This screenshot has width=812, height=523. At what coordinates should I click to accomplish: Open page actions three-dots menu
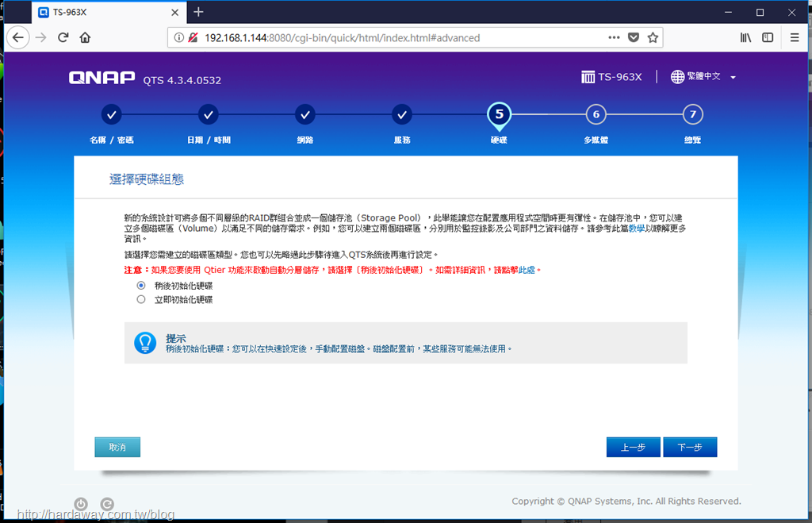point(614,37)
